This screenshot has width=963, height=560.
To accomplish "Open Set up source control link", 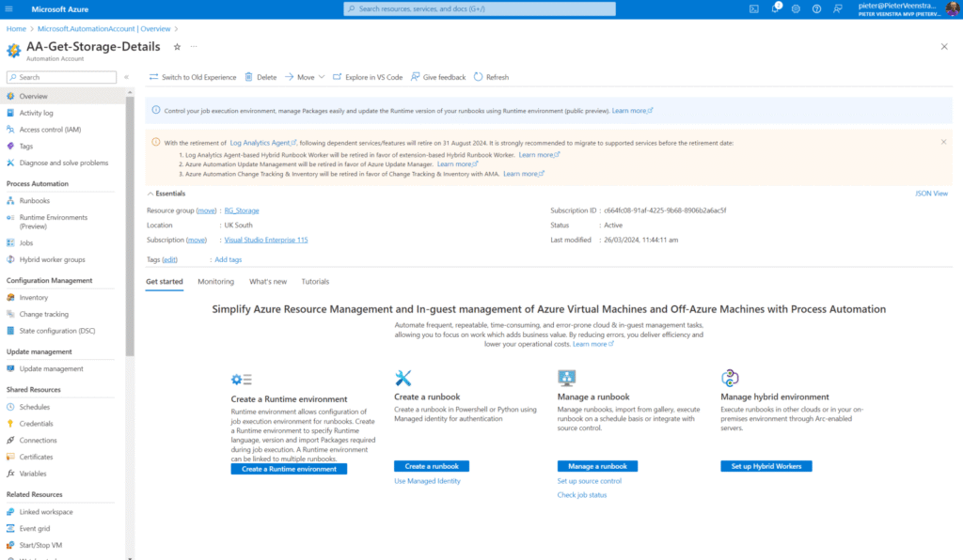I will pyautogui.click(x=589, y=481).
